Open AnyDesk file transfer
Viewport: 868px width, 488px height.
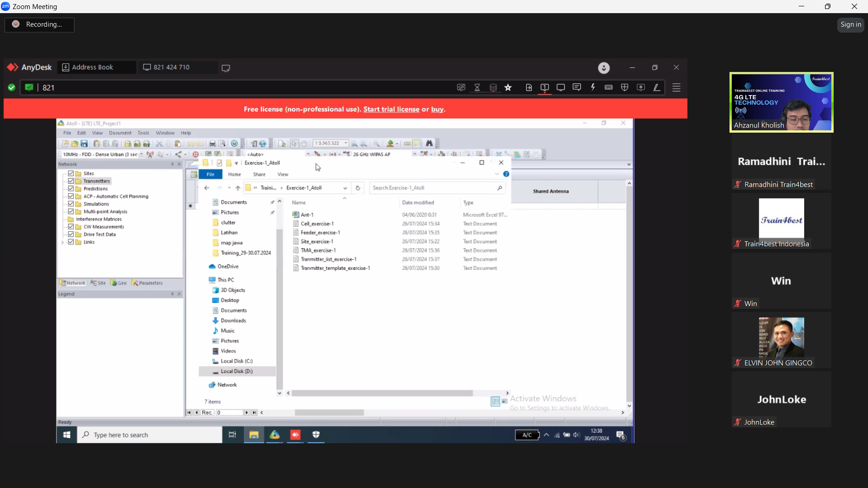(x=529, y=87)
